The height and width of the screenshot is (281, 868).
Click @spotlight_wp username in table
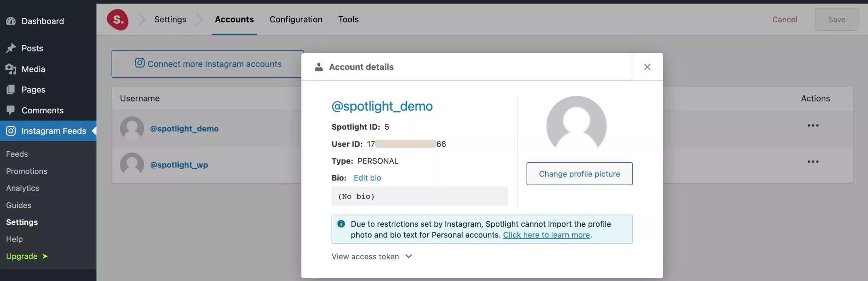(x=179, y=165)
